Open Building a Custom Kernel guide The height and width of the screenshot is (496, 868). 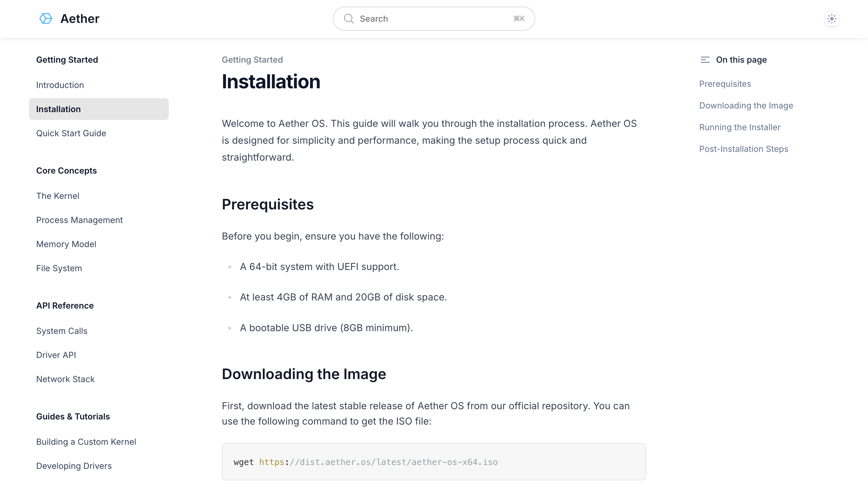click(86, 441)
